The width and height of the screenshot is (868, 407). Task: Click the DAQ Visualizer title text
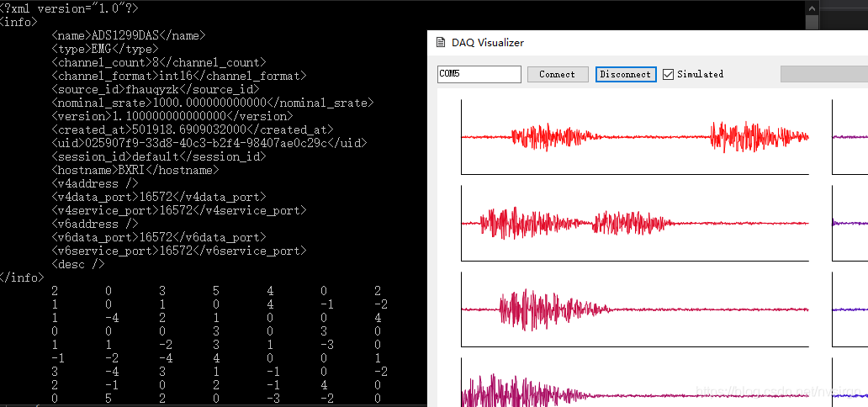tap(488, 43)
